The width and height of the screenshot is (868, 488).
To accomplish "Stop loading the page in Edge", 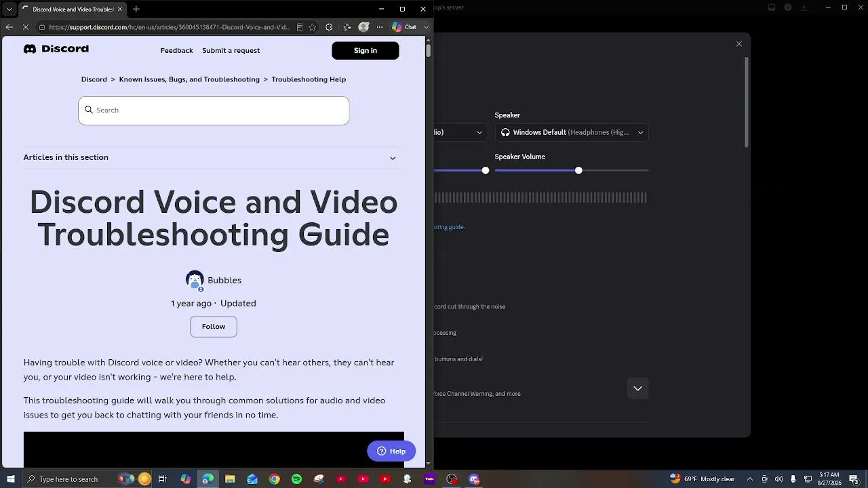I will pos(25,27).
